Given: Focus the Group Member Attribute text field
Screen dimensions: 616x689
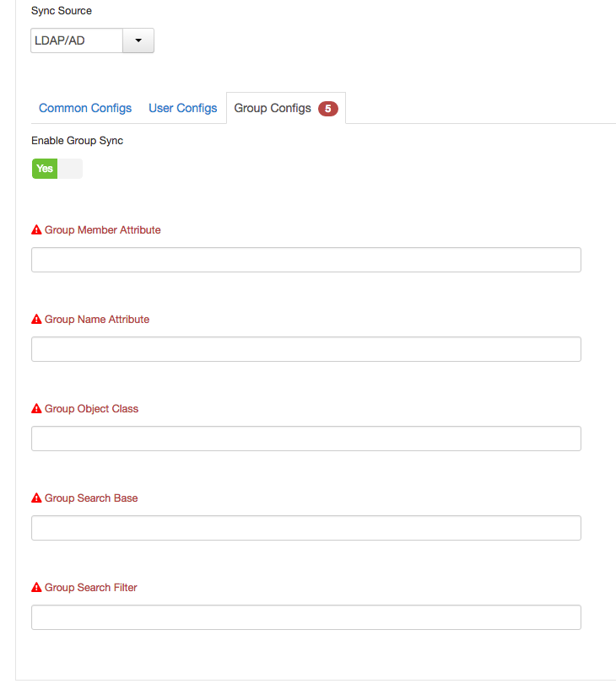Looking at the screenshot, I should pyautogui.click(x=305, y=260).
